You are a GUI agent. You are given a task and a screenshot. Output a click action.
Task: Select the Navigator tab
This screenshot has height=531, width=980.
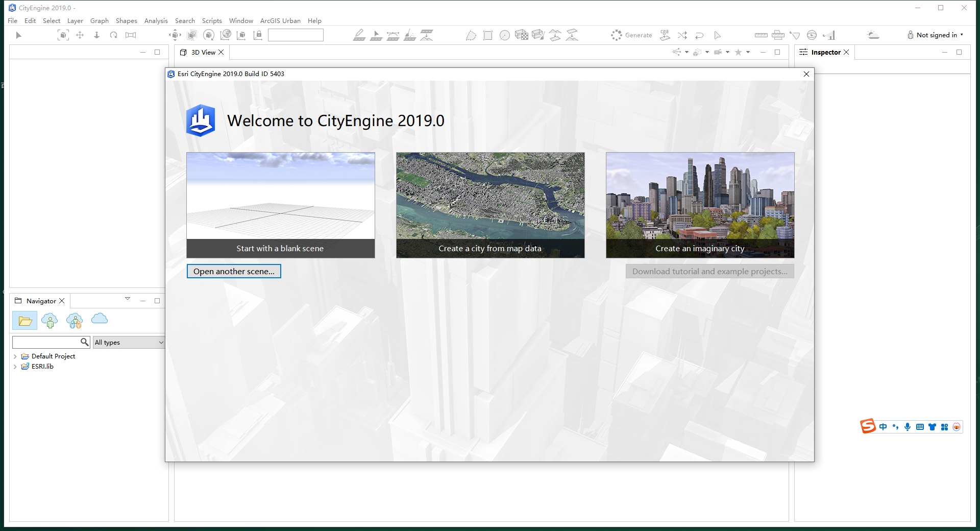(x=40, y=301)
